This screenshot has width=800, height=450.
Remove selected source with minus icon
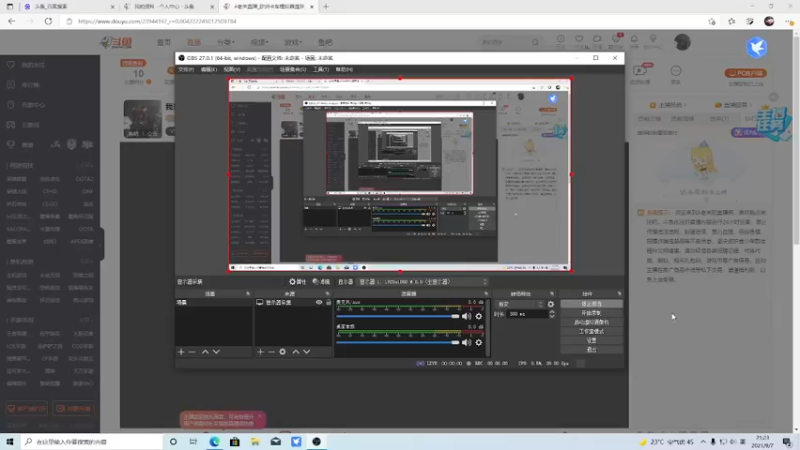(271, 352)
